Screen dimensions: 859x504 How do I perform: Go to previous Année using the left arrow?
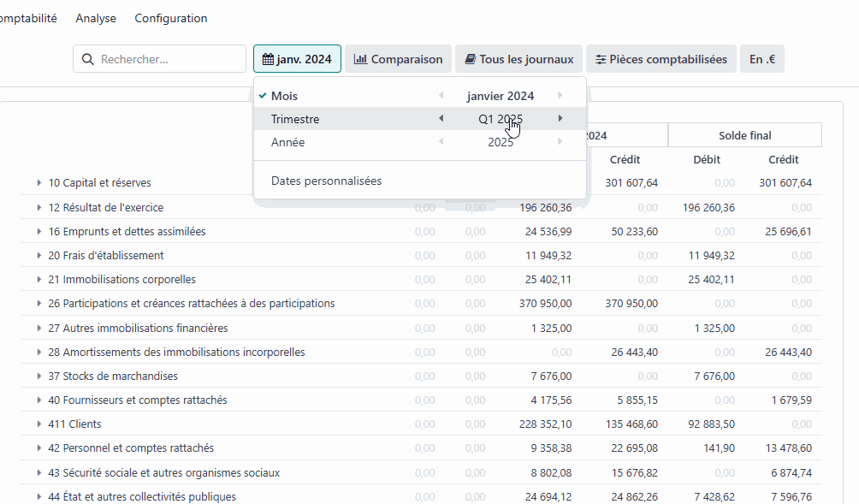tap(441, 142)
